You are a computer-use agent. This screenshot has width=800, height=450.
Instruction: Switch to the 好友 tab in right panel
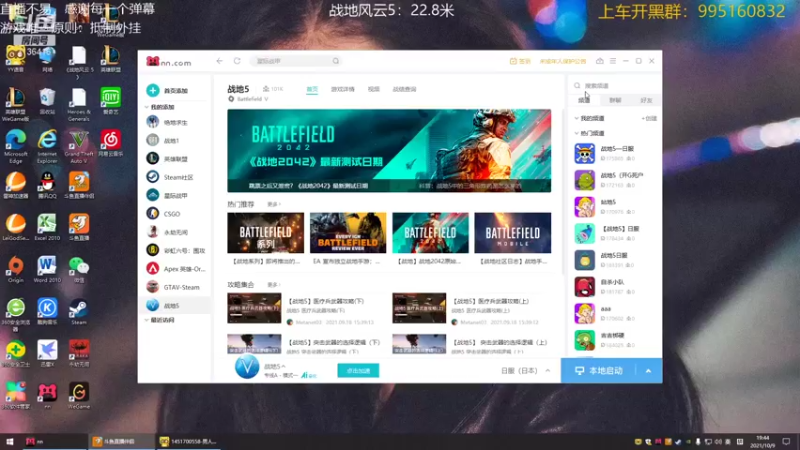(646, 101)
